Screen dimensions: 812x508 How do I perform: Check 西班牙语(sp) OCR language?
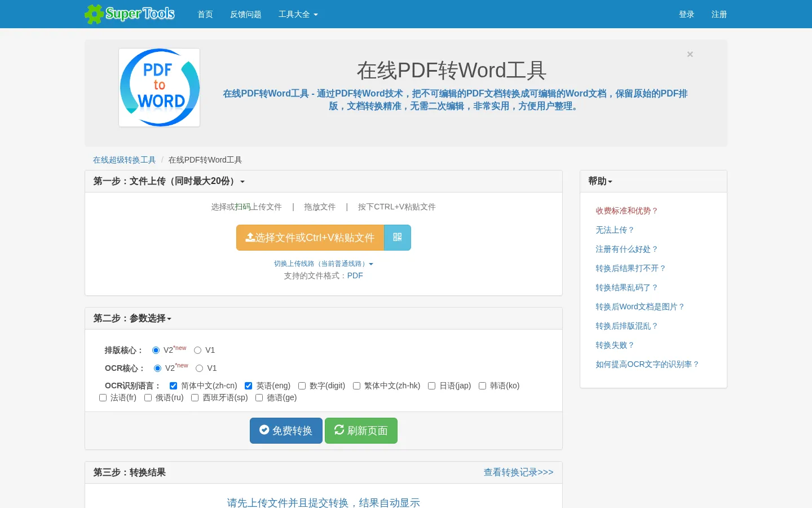pyautogui.click(x=195, y=398)
